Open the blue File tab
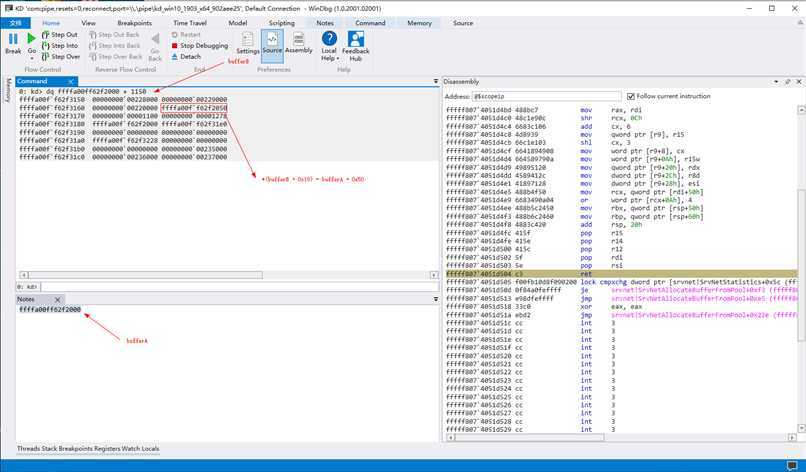 15,23
